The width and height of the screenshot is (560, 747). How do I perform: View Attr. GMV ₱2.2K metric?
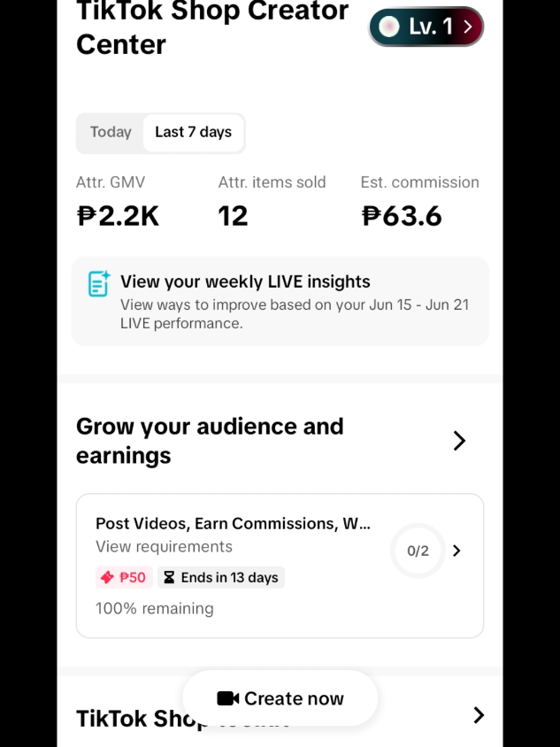(118, 202)
